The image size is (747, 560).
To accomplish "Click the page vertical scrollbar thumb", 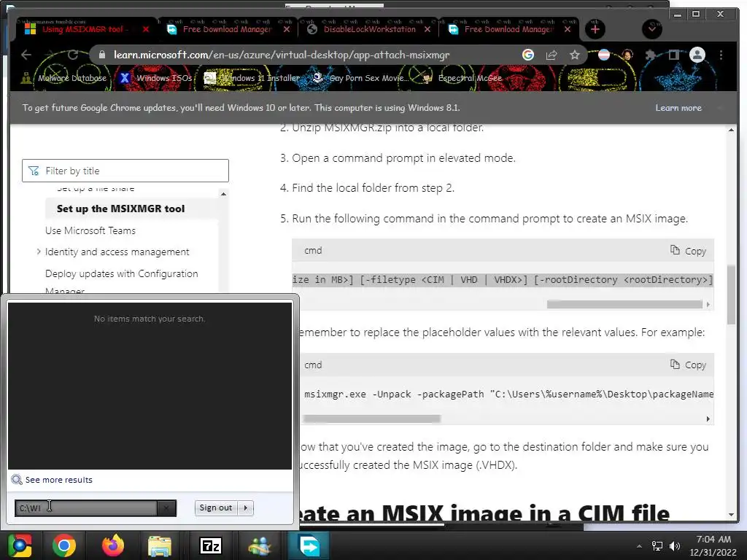I will (x=731, y=295).
